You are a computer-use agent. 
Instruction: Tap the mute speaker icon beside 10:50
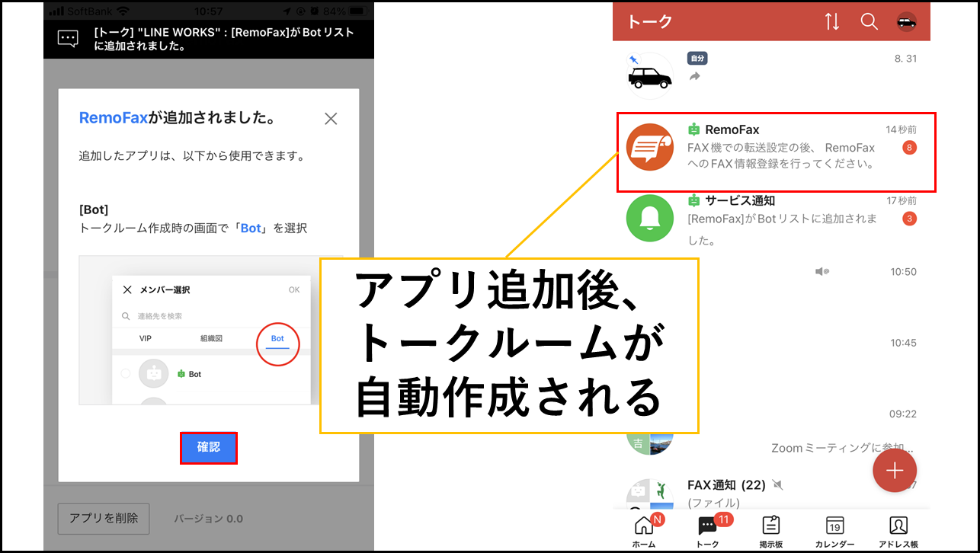tap(821, 271)
